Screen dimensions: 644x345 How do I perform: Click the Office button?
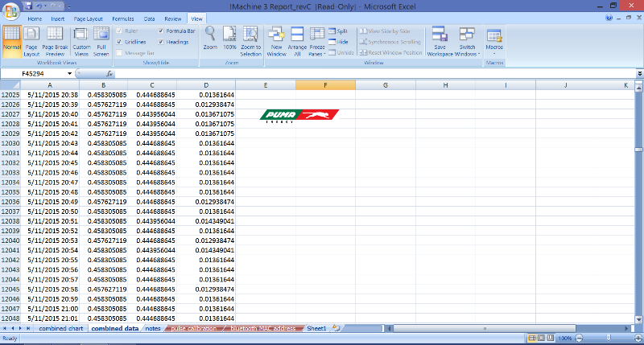pyautogui.click(x=11, y=11)
